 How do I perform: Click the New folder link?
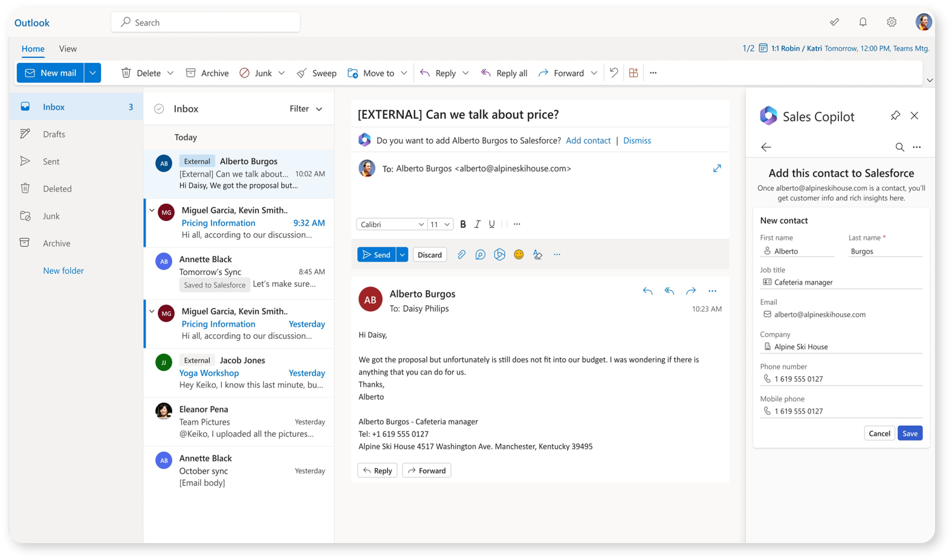point(63,271)
